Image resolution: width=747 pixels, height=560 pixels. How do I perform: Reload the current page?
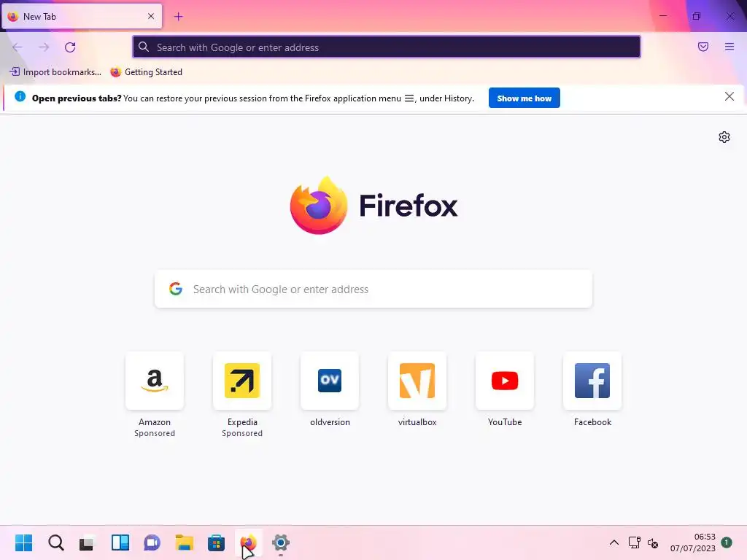(x=70, y=47)
